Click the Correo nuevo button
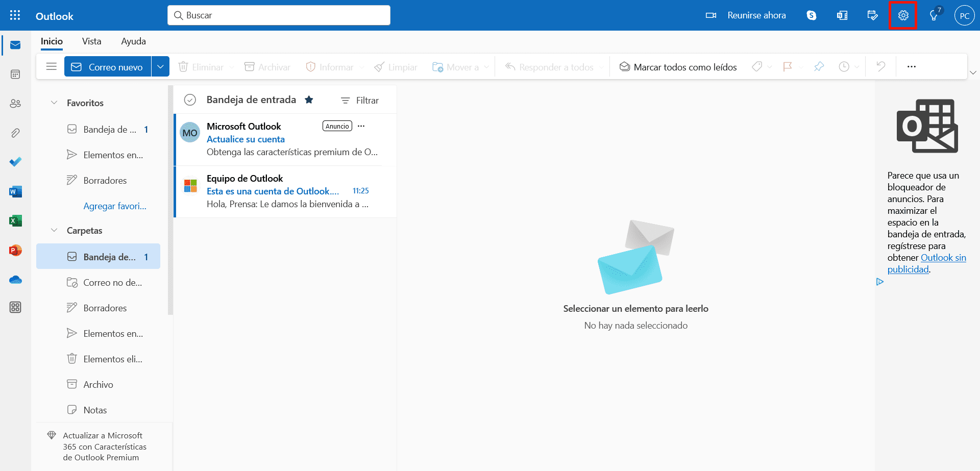This screenshot has height=471, width=980. tap(108, 67)
